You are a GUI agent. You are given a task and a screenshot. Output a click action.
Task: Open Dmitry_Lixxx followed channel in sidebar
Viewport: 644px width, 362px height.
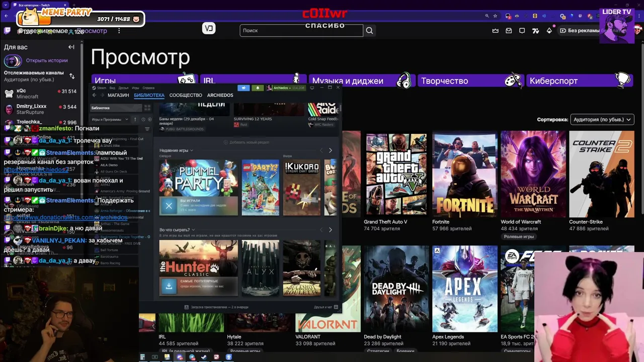click(x=40, y=109)
